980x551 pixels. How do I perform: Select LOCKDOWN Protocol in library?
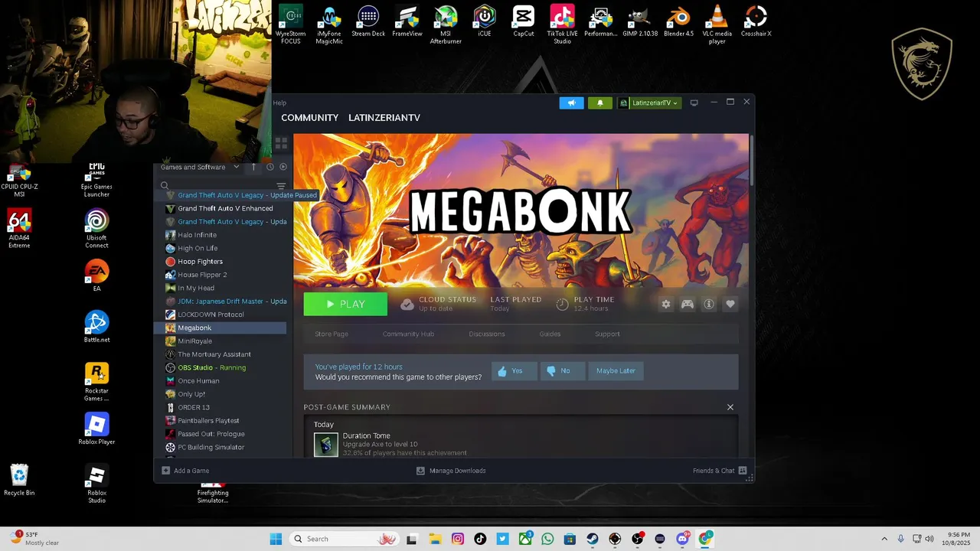(x=220, y=315)
